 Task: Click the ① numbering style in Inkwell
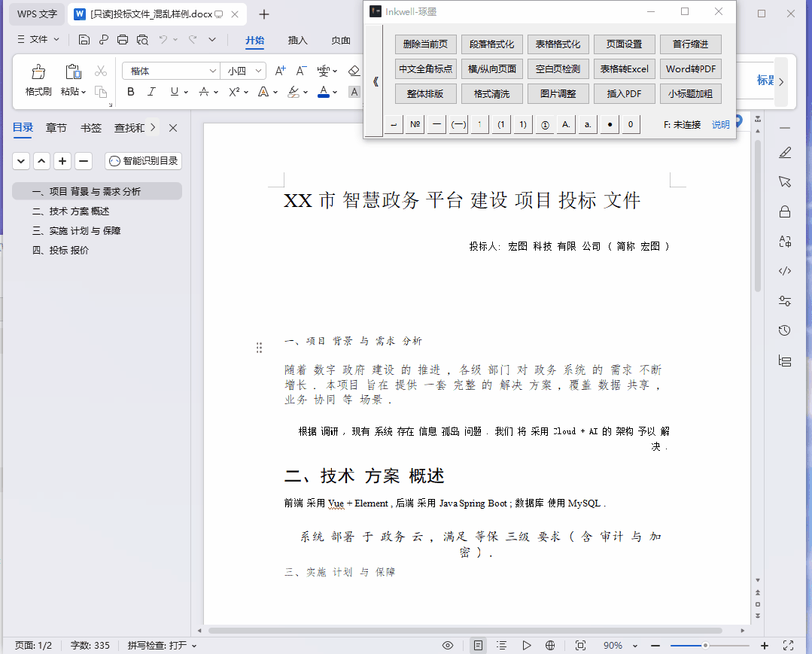coord(545,124)
